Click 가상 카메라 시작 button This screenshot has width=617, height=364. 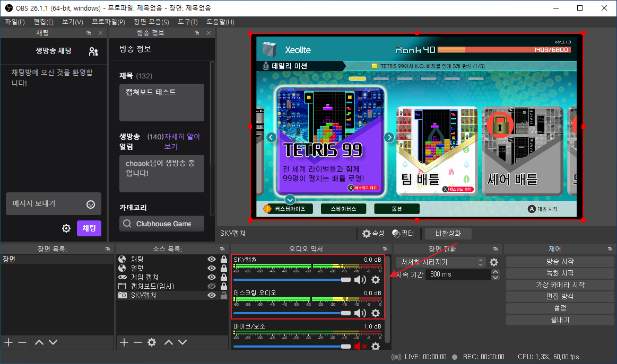(x=560, y=285)
